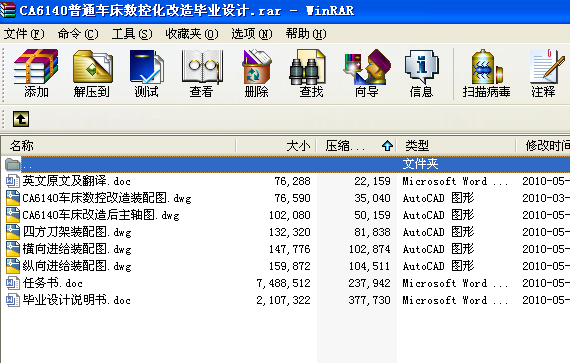Click icon of CA6140车床改造后主轴图.dwg
Screen dimensions: 570x363
pyautogui.click(x=13, y=215)
